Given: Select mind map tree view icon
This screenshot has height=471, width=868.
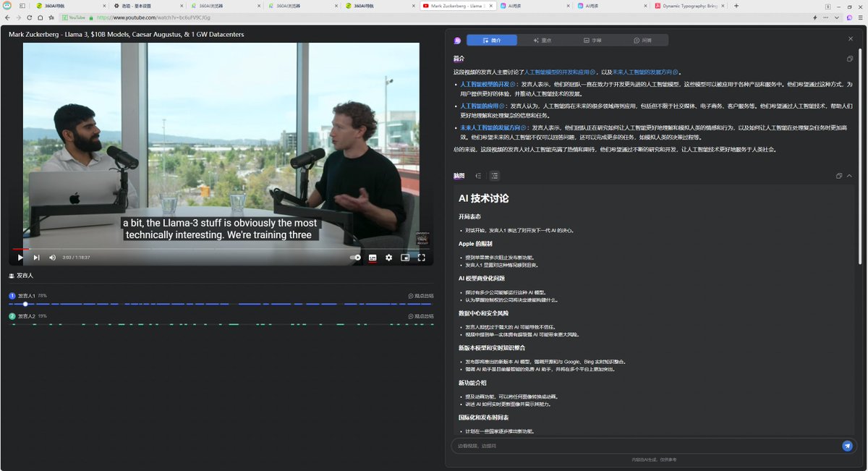Looking at the screenshot, I should (478, 176).
